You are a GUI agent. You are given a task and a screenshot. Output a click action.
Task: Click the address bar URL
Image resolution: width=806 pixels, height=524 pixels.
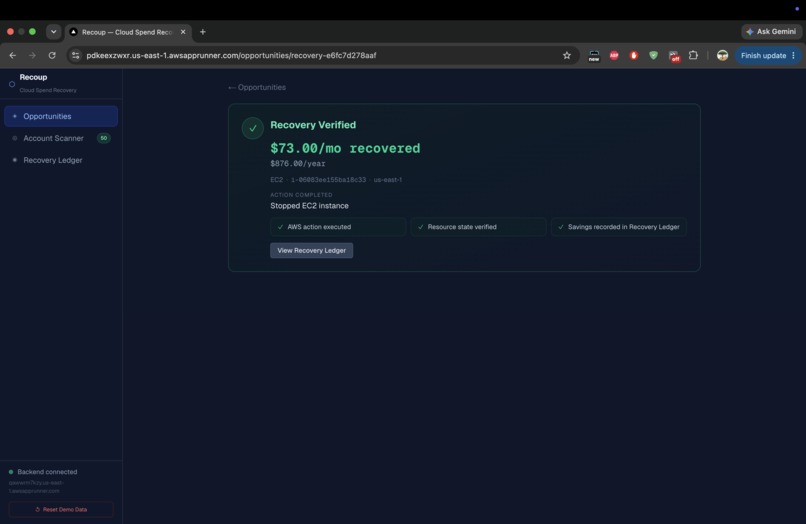point(231,56)
